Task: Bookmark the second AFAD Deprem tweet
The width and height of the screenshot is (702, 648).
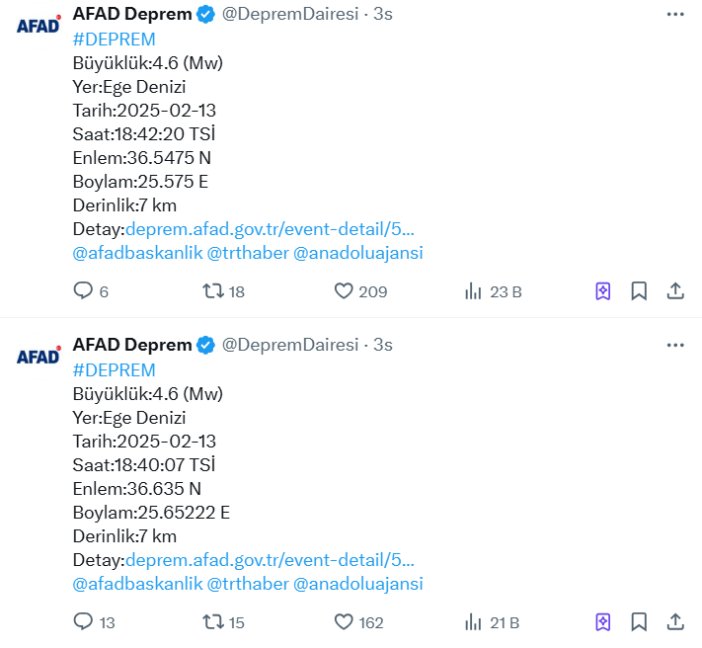Action: (x=639, y=622)
